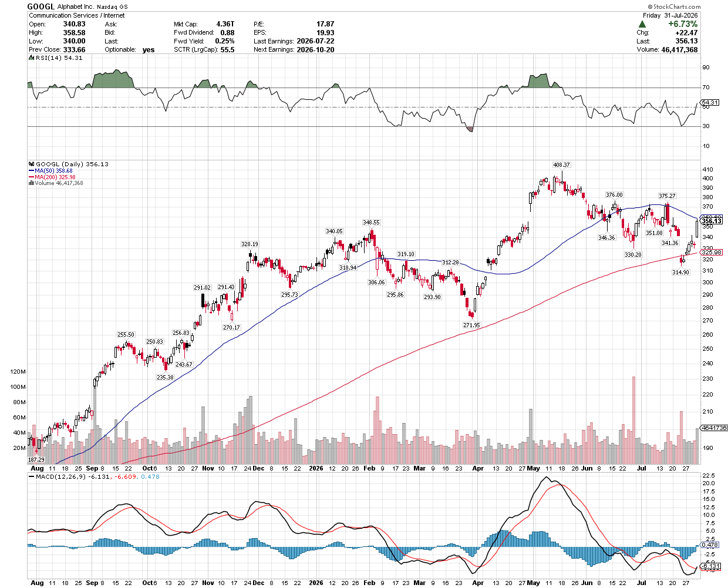Click the 270.17 price label
Screen dimensions: 728x588
pyautogui.click(x=231, y=328)
